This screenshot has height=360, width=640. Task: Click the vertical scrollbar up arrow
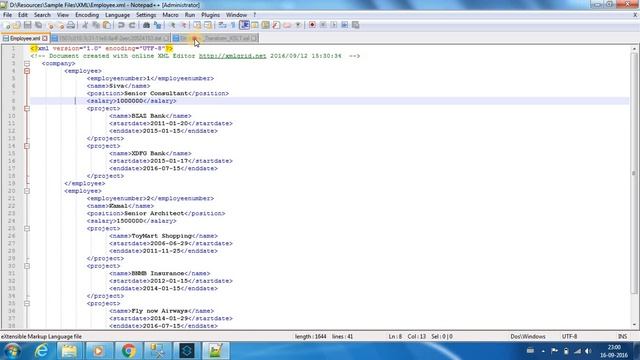(x=634, y=49)
